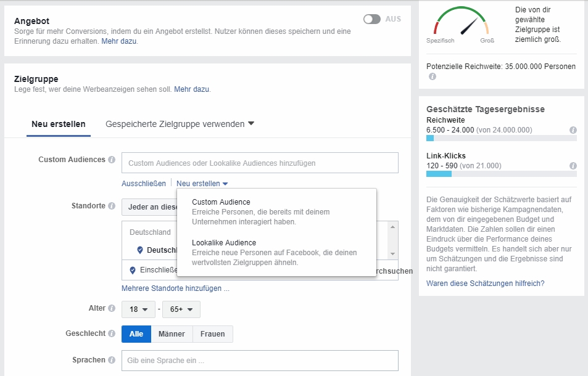Select Frauen gender option
This screenshot has width=588, height=376.
212,334
